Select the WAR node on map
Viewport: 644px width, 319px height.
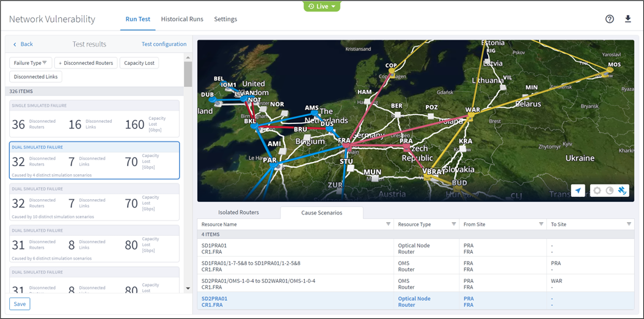(x=470, y=116)
